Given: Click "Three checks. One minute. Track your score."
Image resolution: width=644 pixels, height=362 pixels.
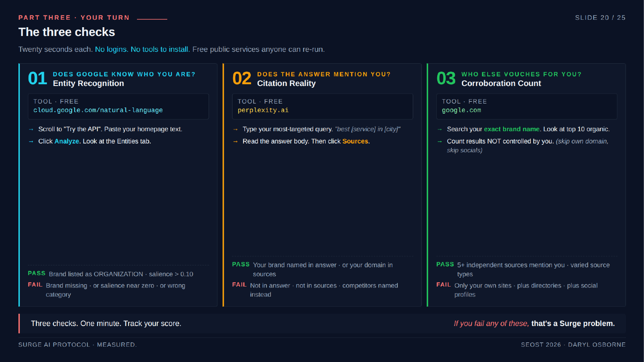Looking at the screenshot, I should tap(106, 323).
